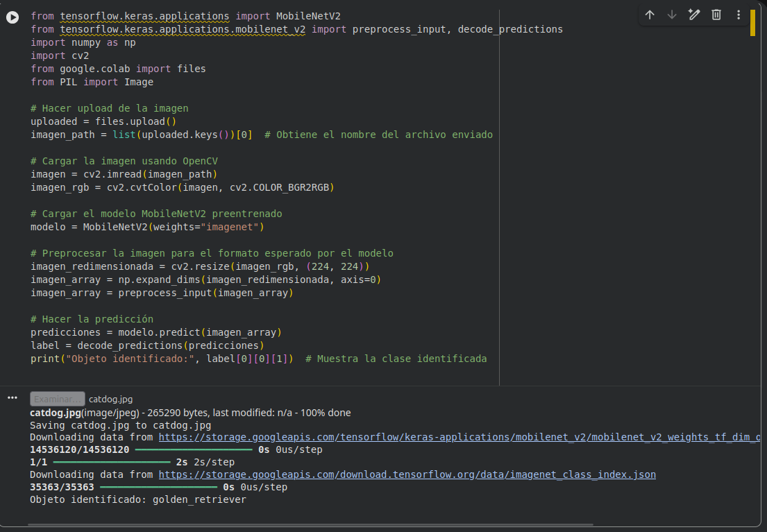Click first import line with MobileNetV2
Viewport: 767px width, 532px height.
tap(185, 16)
